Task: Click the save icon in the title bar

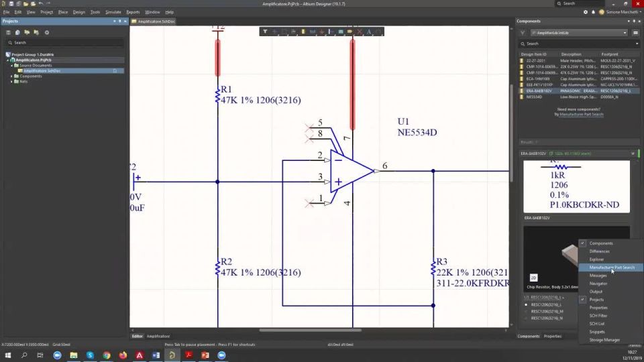Action: tap(11, 4)
